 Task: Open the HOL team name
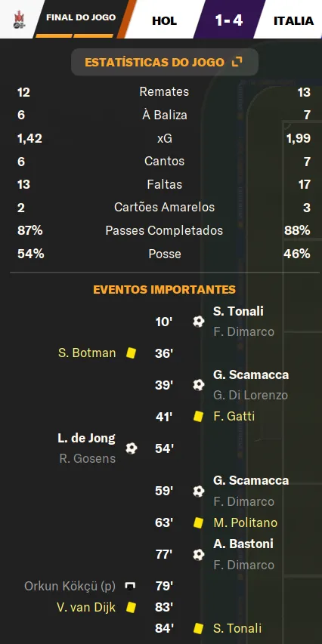(165, 20)
